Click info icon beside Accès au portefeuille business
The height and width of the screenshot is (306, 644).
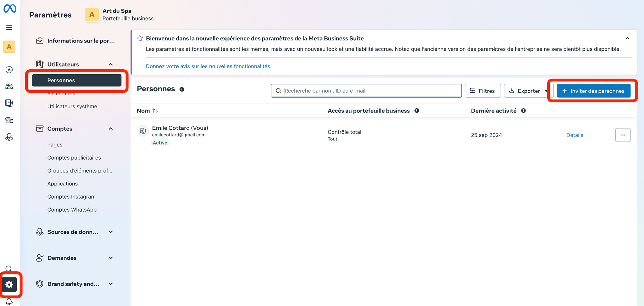pos(417,111)
